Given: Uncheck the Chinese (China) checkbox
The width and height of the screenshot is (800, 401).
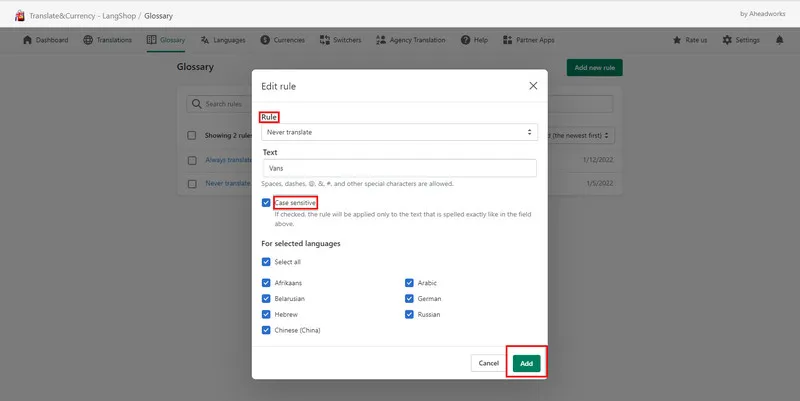Looking at the screenshot, I should (x=266, y=330).
